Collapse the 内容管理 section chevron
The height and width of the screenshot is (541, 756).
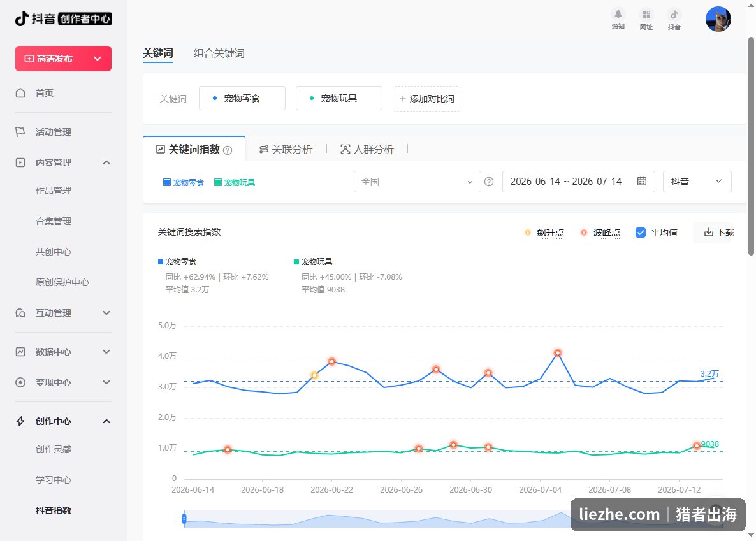coord(106,162)
